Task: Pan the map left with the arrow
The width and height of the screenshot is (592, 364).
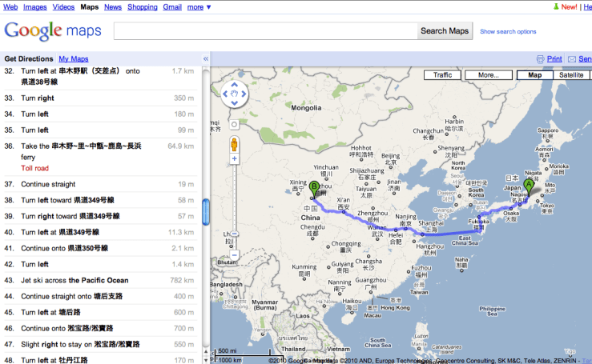Action: tap(224, 95)
